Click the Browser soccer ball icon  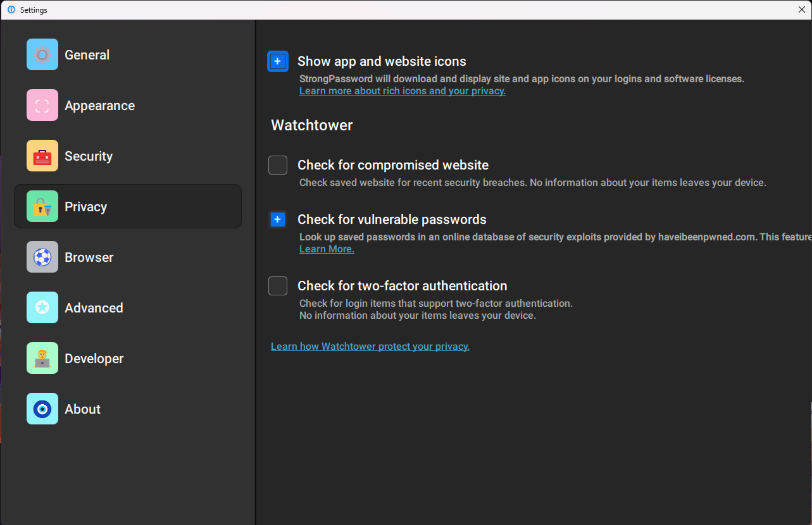pyautogui.click(x=42, y=257)
